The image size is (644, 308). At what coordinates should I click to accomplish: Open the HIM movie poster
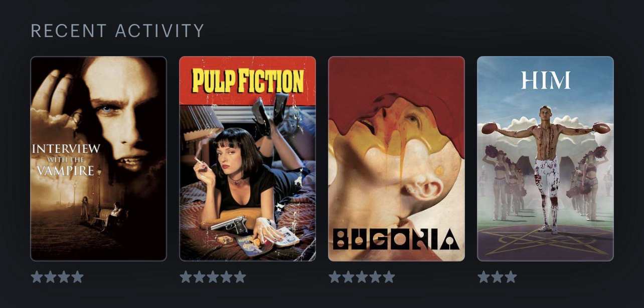pos(545,159)
